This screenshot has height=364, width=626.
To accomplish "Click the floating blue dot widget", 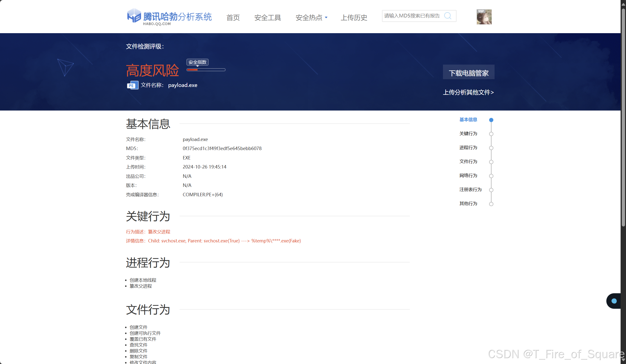I will tap(614, 301).
